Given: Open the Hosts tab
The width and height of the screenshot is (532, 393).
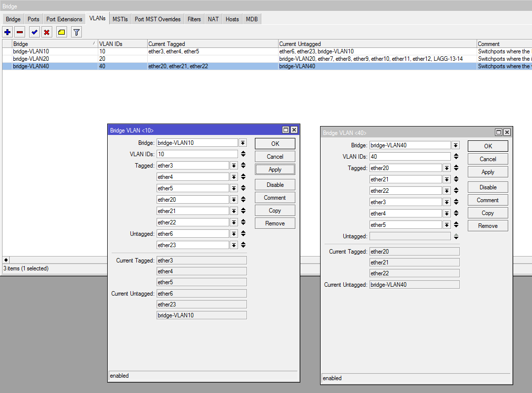Looking at the screenshot, I should coord(232,19).
